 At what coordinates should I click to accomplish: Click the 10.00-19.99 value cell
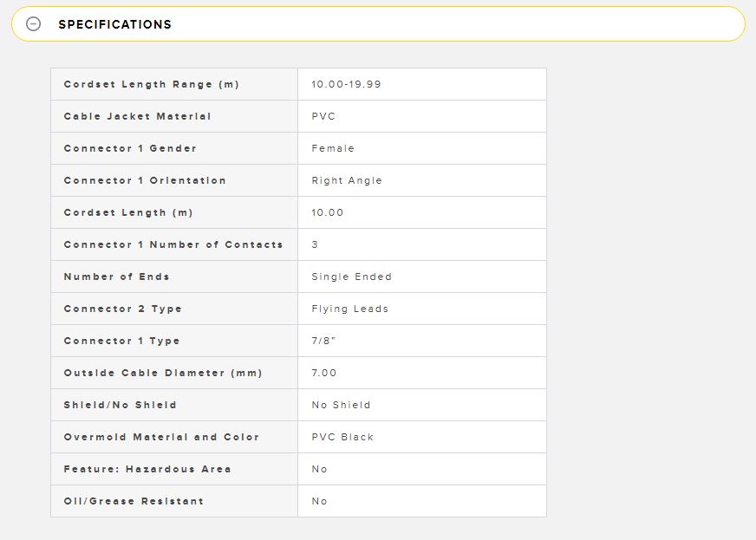pyautogui.click(x=346, y=84)
